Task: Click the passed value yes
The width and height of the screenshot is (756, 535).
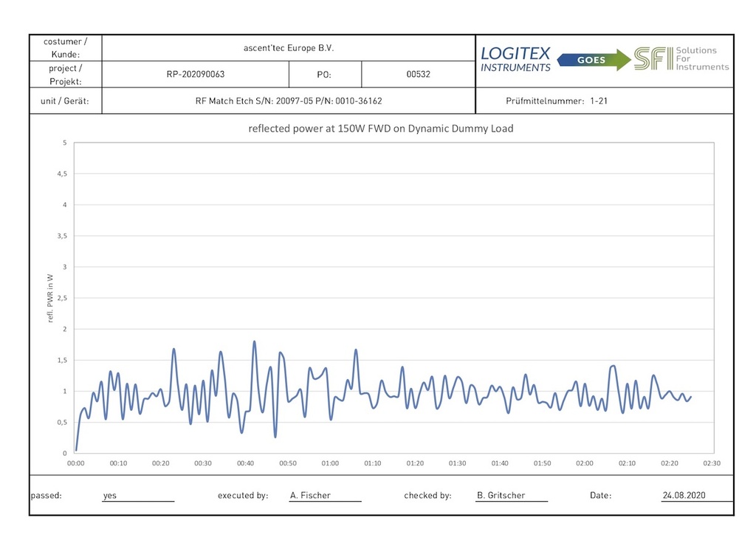Action: point(110,495)
